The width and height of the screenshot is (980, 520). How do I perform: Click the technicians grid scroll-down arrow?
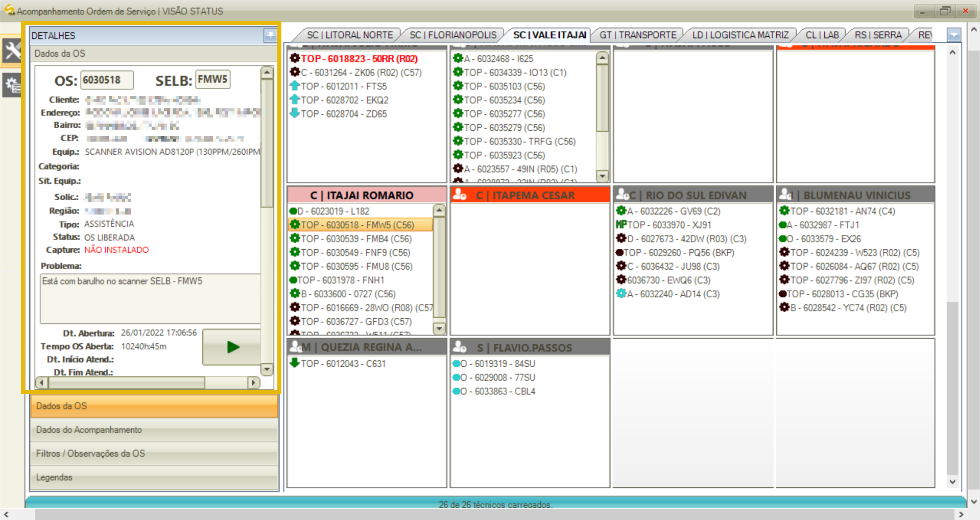[x=952, y=481]
